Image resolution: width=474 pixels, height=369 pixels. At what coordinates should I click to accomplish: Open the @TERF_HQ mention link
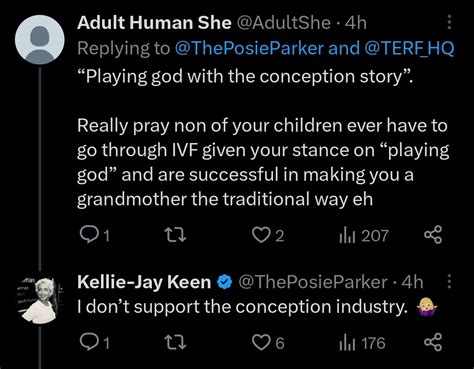[x=410, y=48]
